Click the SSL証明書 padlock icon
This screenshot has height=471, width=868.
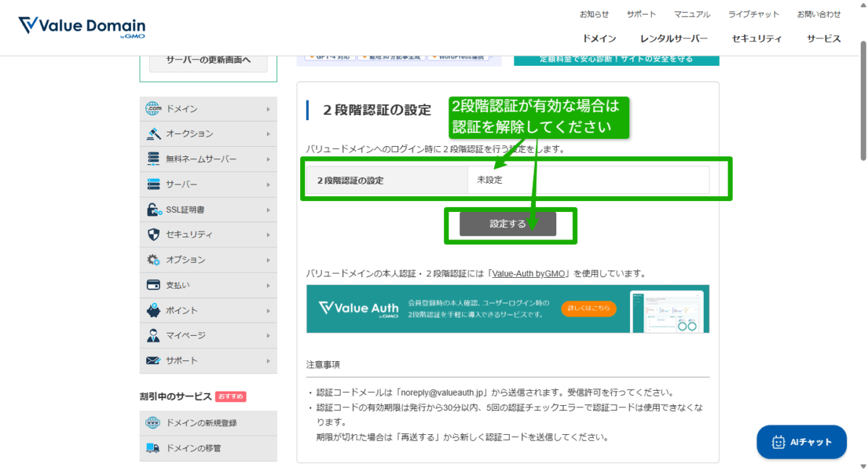(153, 210)
